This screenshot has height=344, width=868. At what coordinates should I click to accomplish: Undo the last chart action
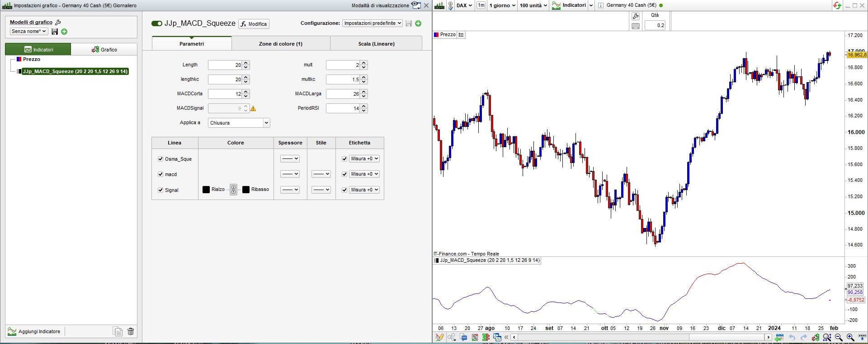pos(792,337)
